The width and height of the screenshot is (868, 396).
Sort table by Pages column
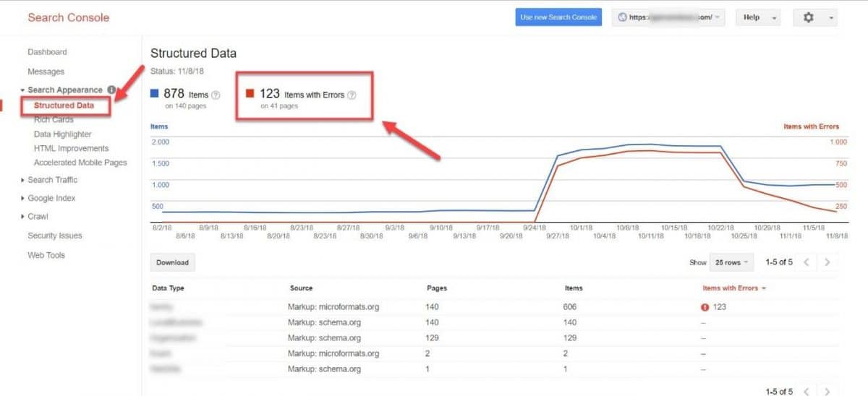tap(437, 288)
